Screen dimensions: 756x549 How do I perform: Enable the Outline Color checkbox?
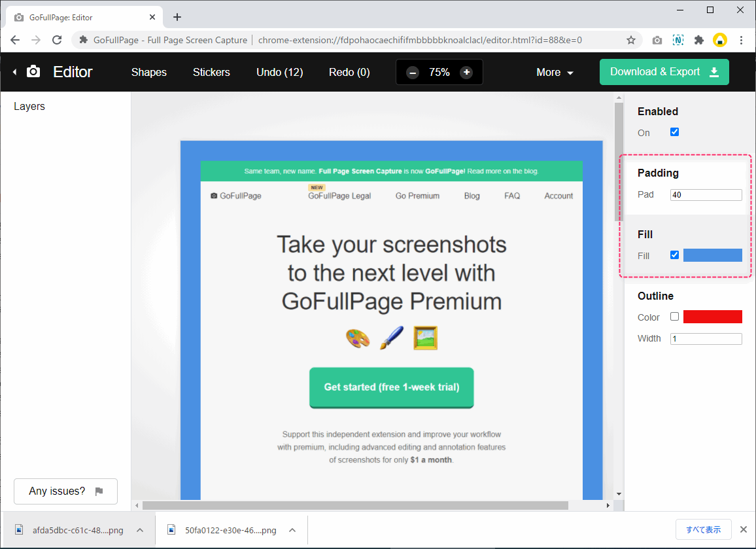point(674,317)
